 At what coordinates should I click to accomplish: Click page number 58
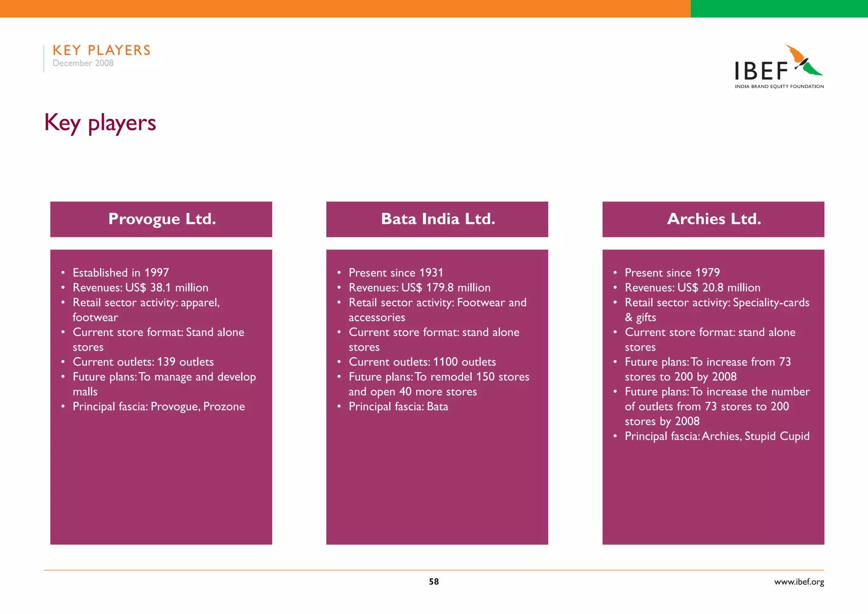coord(434,582)
